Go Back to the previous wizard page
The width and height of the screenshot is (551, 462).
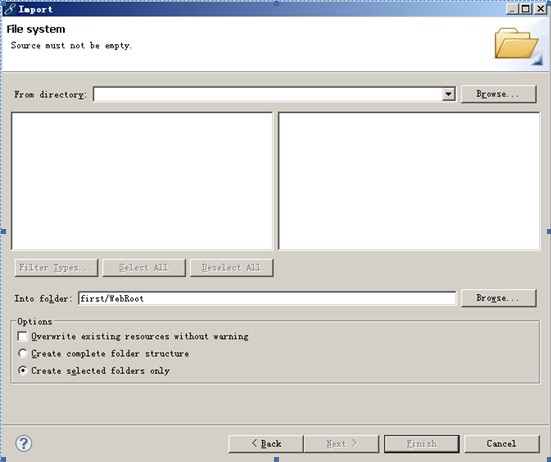(x=266, y=444)
